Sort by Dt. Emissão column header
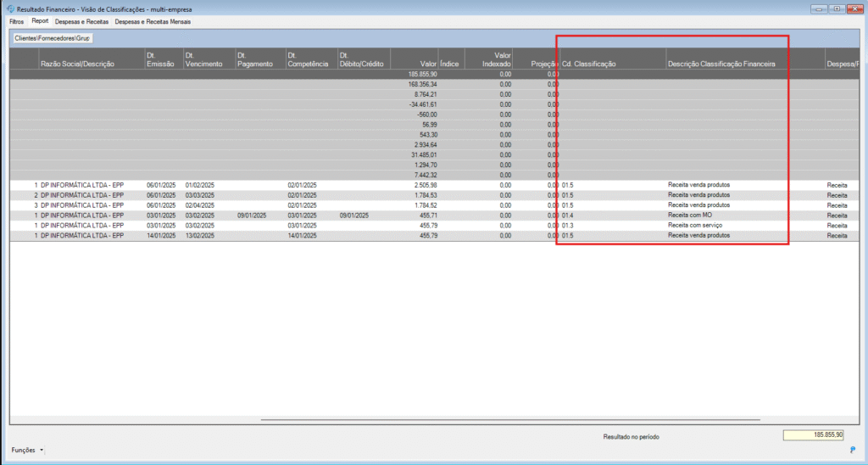This screenshot has height=465, width=868. tap(163, 59)
